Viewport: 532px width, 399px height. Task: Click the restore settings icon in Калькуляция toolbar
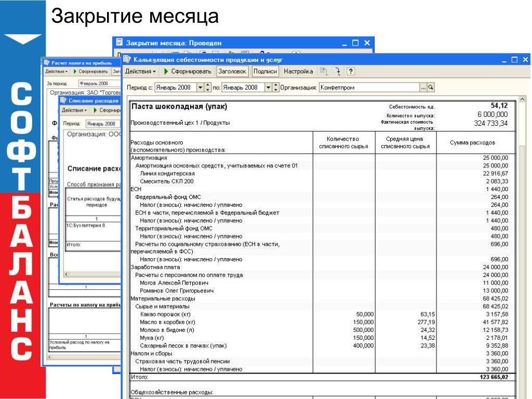324,71
